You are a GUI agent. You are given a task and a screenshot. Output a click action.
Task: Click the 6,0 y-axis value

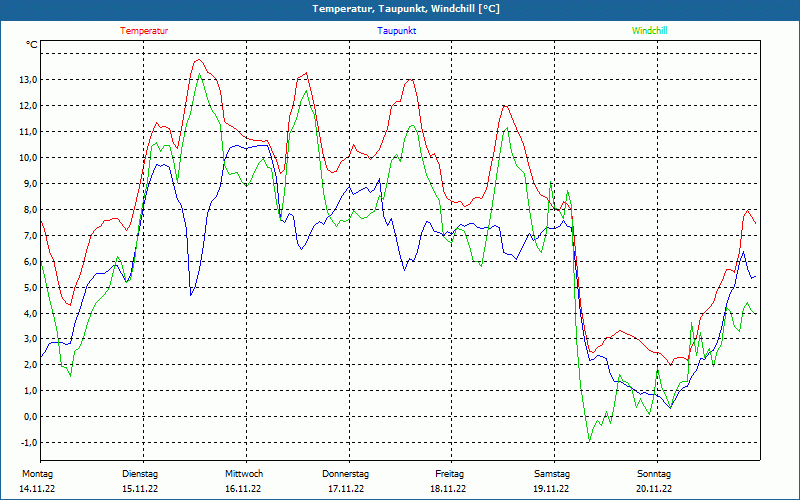click(x=30, y=262)
